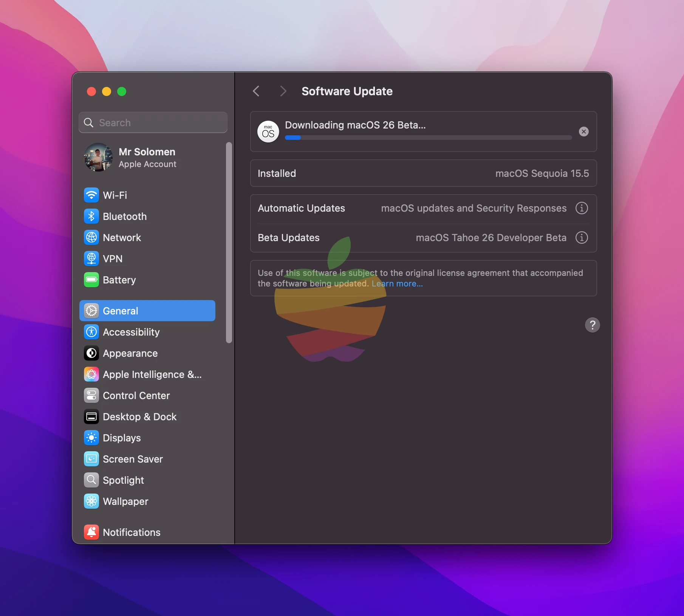Click the Automatic Updates label
The image size is (684, 616).
point(301,208)
